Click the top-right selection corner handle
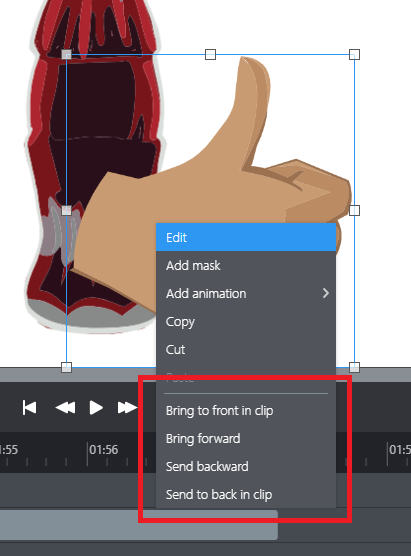Image resolution: width=411 pixels, height=556 pixels. click(354, 55)
